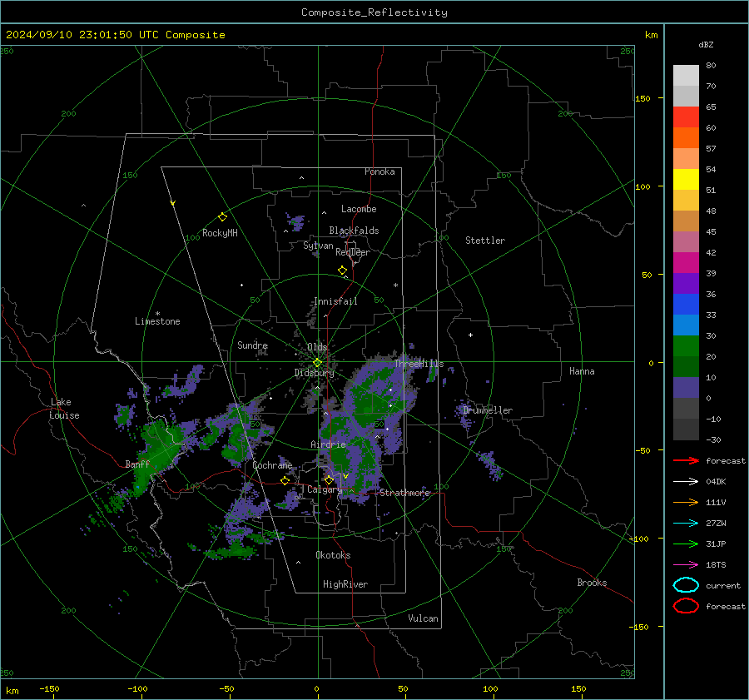Viewport: 749px width, 700px height.
Task: Click the Innisfail label
Action: point(335,301)
